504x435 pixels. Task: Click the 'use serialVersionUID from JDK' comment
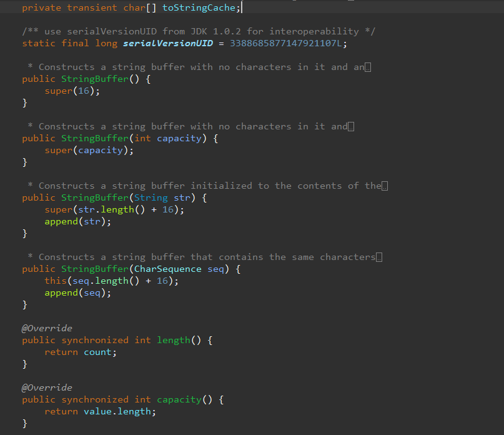tap(199, 31)
